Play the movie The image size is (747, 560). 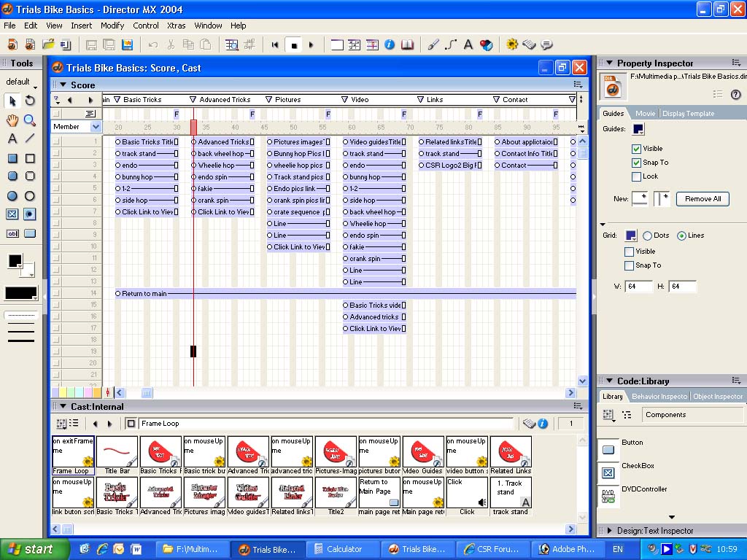(311, 44)
